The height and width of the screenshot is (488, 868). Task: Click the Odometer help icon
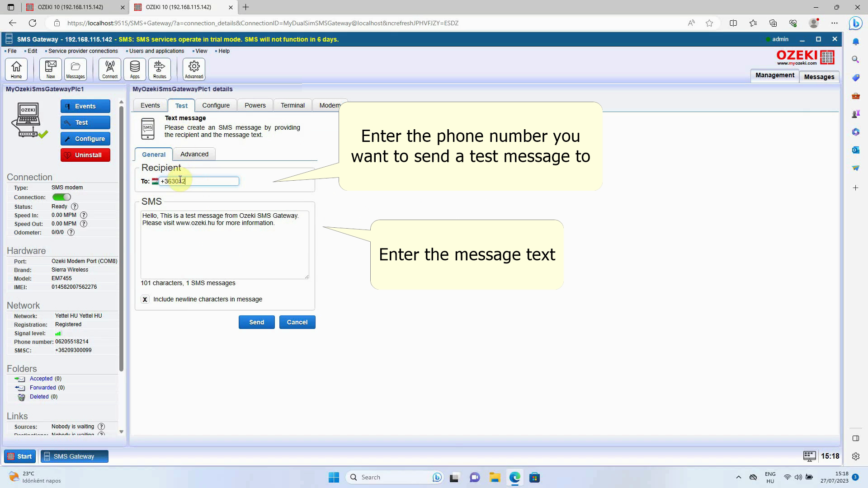71,232
